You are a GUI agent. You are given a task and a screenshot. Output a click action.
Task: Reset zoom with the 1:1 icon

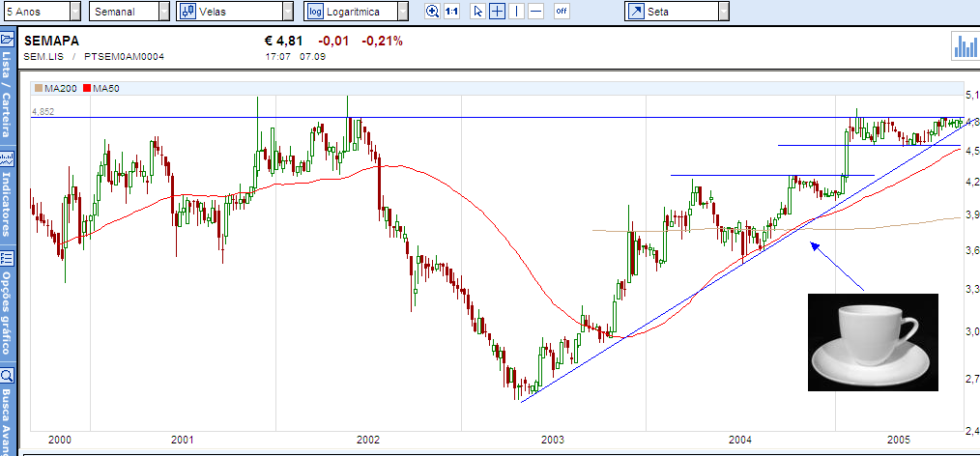[451, 11]
